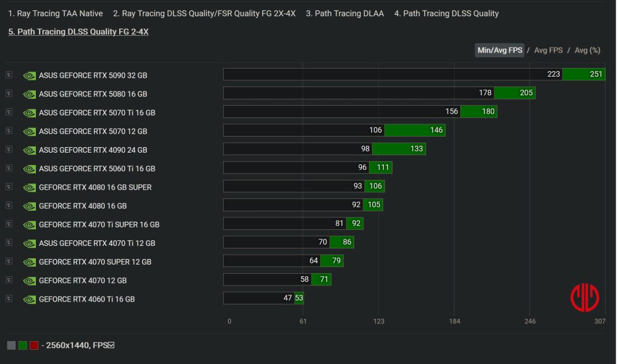Click the NVIDIA logo for RTX 5070 Ti
This screenshot has height=364, width=618.
[29, 113]
